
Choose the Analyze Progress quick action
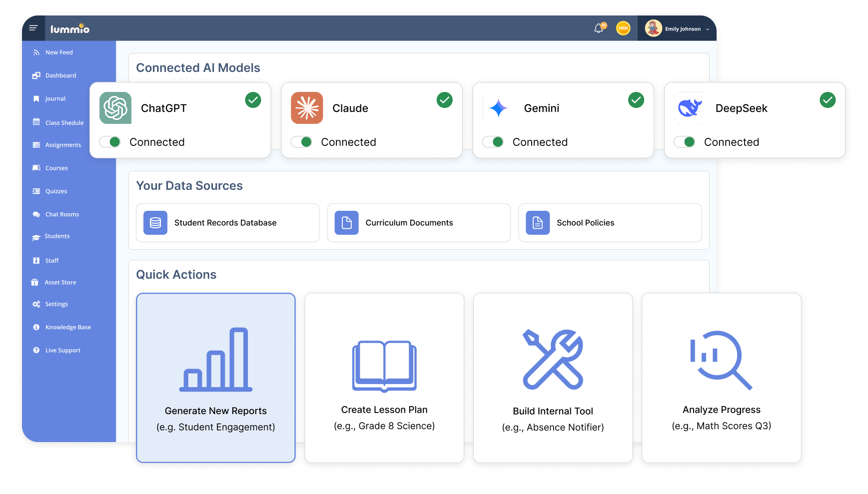tap(721, 377)
